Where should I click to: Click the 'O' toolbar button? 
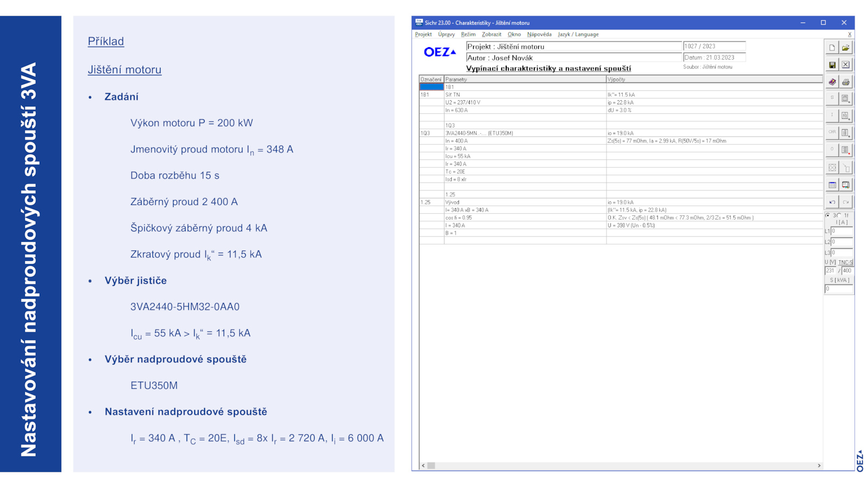[x=832, y=150]
